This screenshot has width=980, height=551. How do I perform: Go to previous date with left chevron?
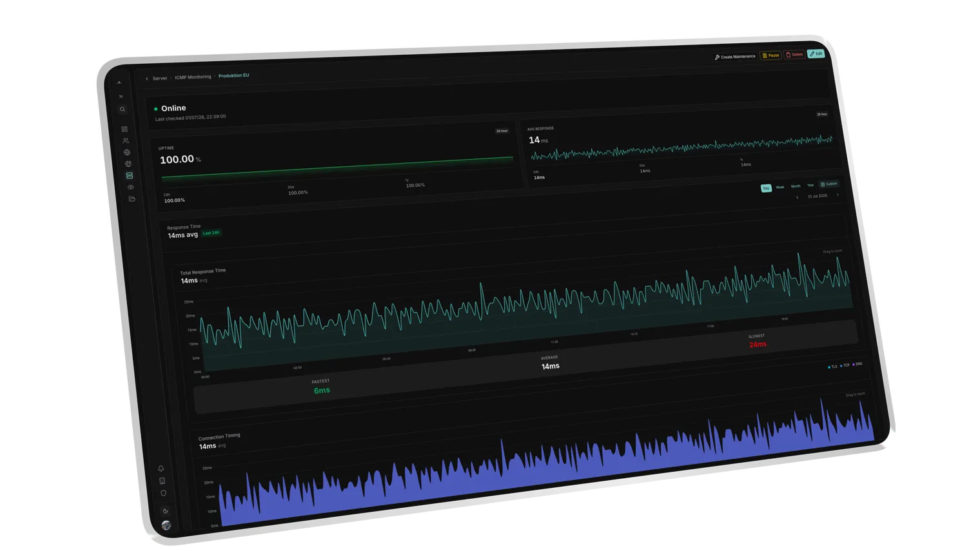pyautogui.click(x=798, y=197)
